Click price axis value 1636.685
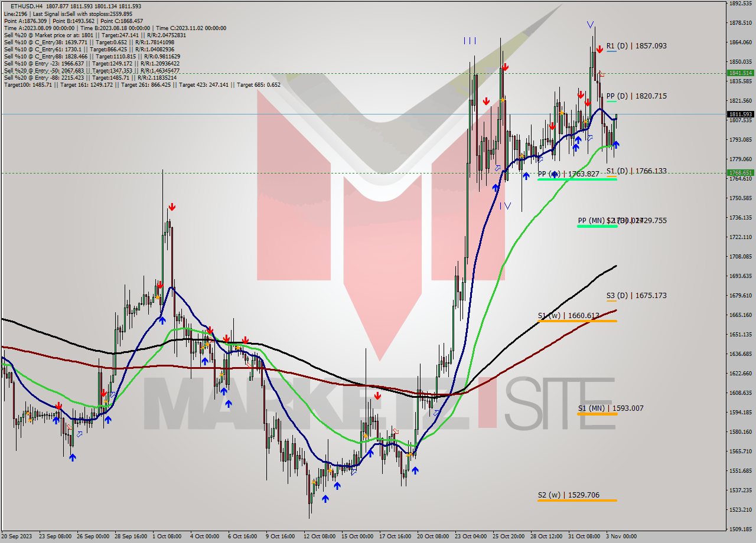 click(740, 354)
